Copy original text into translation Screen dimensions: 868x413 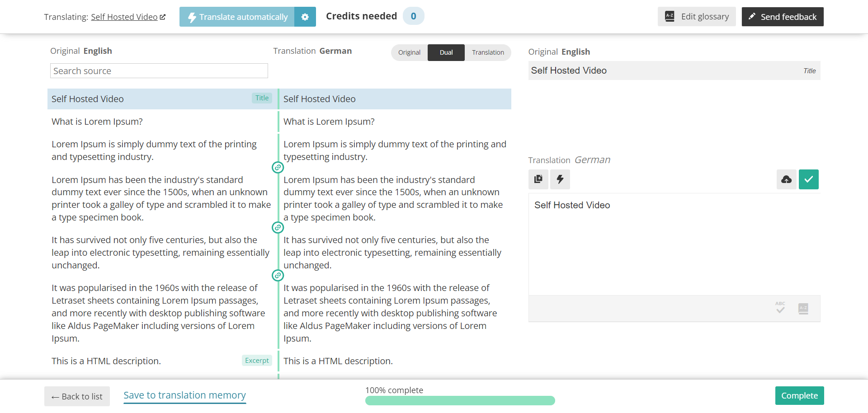point(538,179)
